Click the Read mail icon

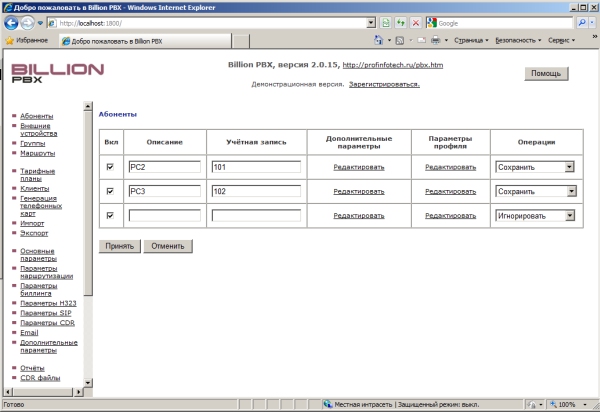coord(422,40)
